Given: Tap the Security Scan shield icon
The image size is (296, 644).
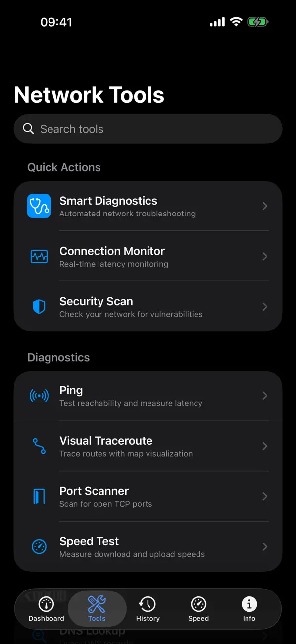Looking at the screenshot, I should pyautogui.click(x=39, y=306).
